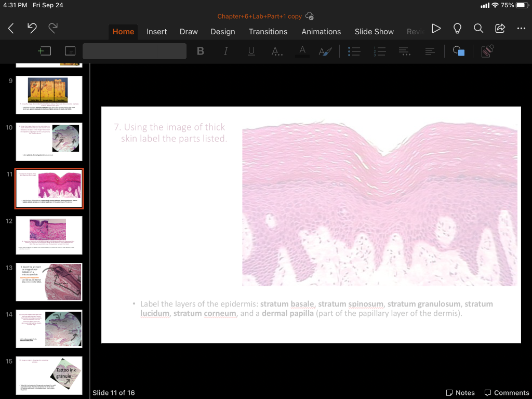Image resolution: width=532 pixels, height=399 pixels.
Task: Expand the bullet list options
Action: (354, 51)
